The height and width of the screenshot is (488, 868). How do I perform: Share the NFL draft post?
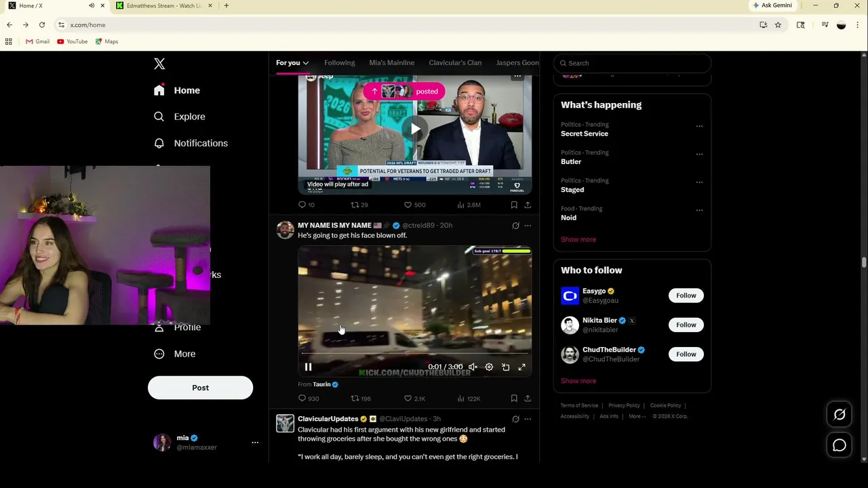coord(528,205)
